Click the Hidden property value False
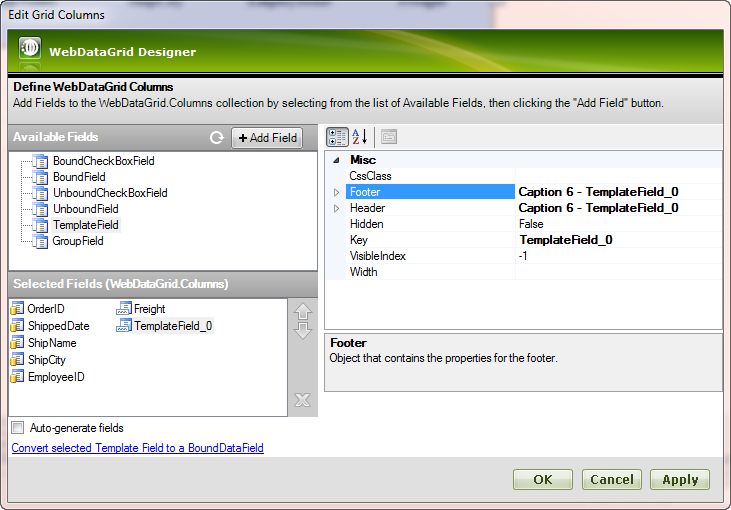 point(617,224)
